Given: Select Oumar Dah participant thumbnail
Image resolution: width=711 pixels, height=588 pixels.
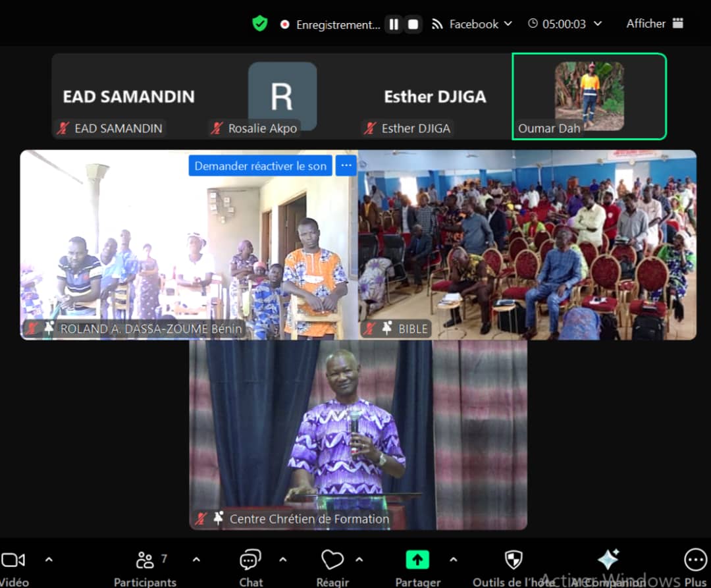Looking at the screenshot, I should click(589, 96).
